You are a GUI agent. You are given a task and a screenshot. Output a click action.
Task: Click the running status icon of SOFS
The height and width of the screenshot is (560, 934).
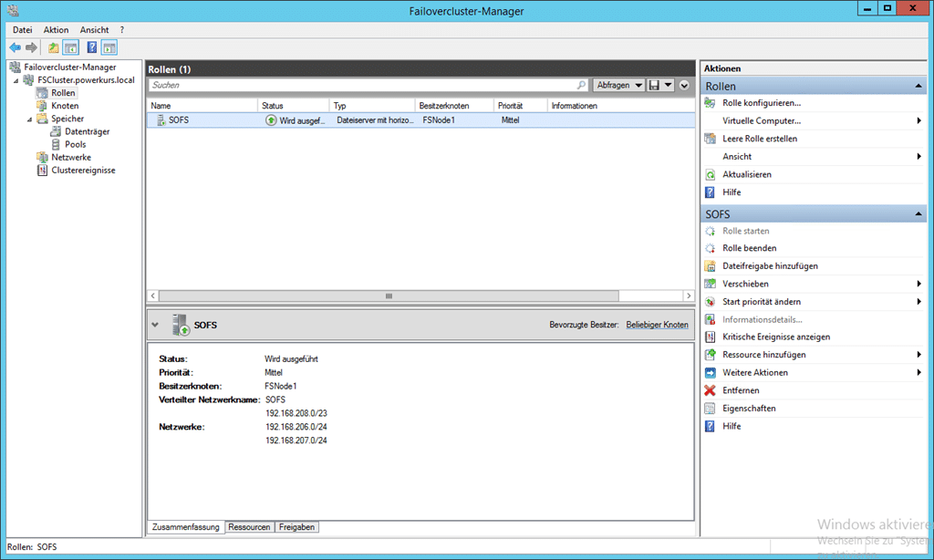click(x=271, y=120)
